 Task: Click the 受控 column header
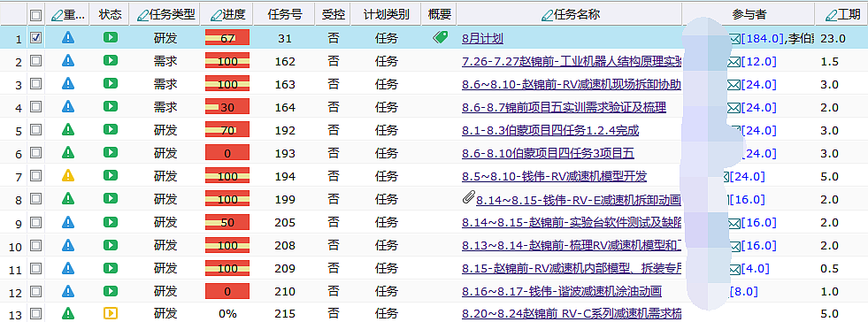tap(333, 14)
